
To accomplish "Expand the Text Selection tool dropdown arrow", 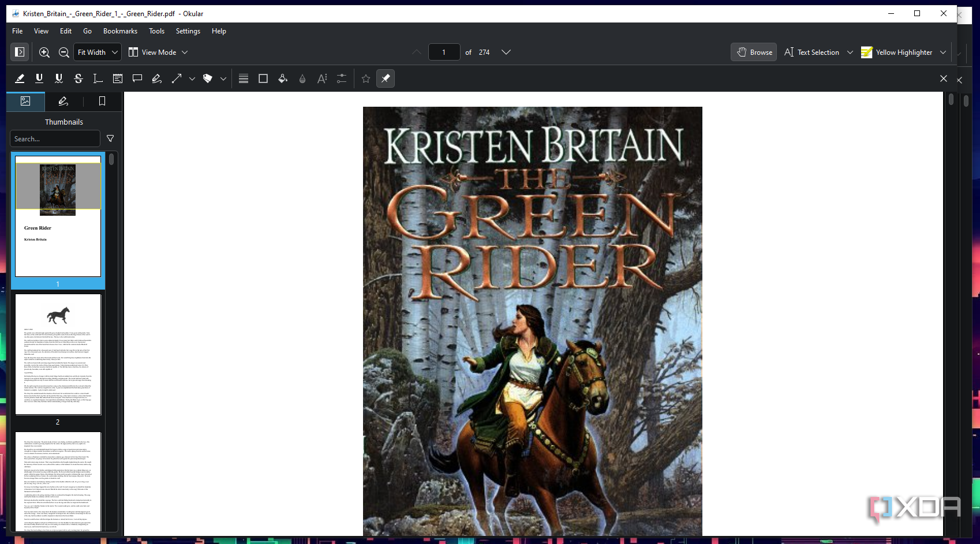I will click(850, 52).
